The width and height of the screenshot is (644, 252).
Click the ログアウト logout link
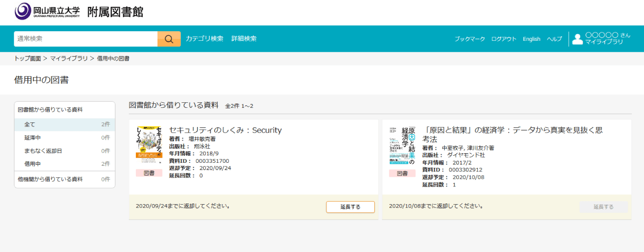click(504, 39)
